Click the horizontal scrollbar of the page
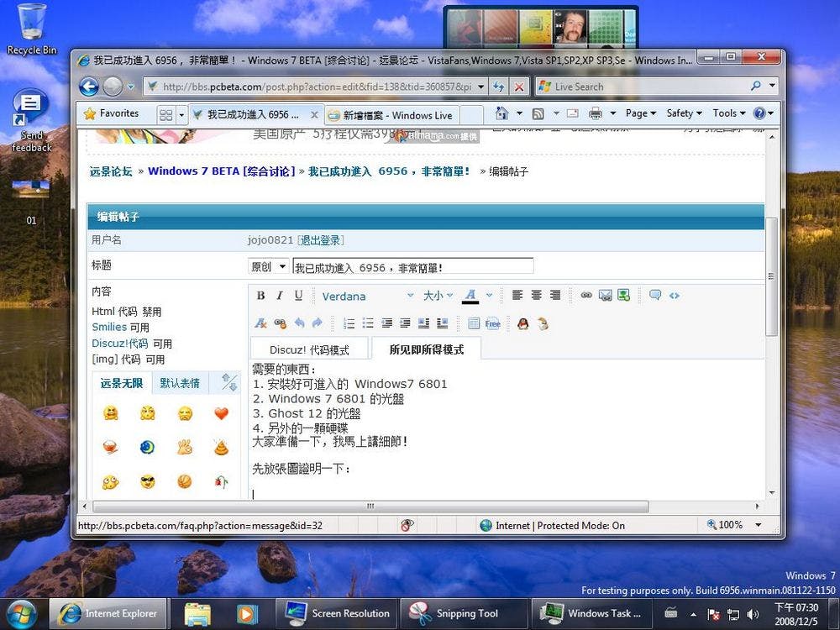The width and height of the screenshot is (840, 630). coord(370,506)
